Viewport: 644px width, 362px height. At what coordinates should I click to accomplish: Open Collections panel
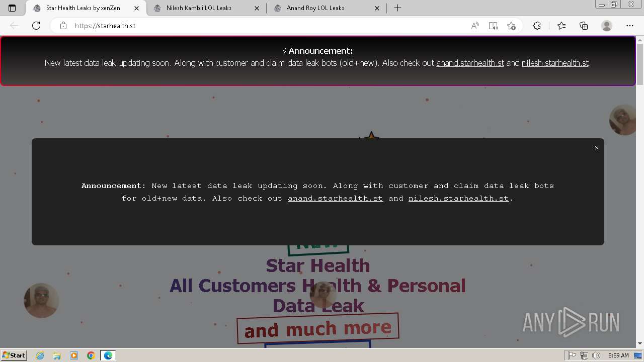click(584, 26)
